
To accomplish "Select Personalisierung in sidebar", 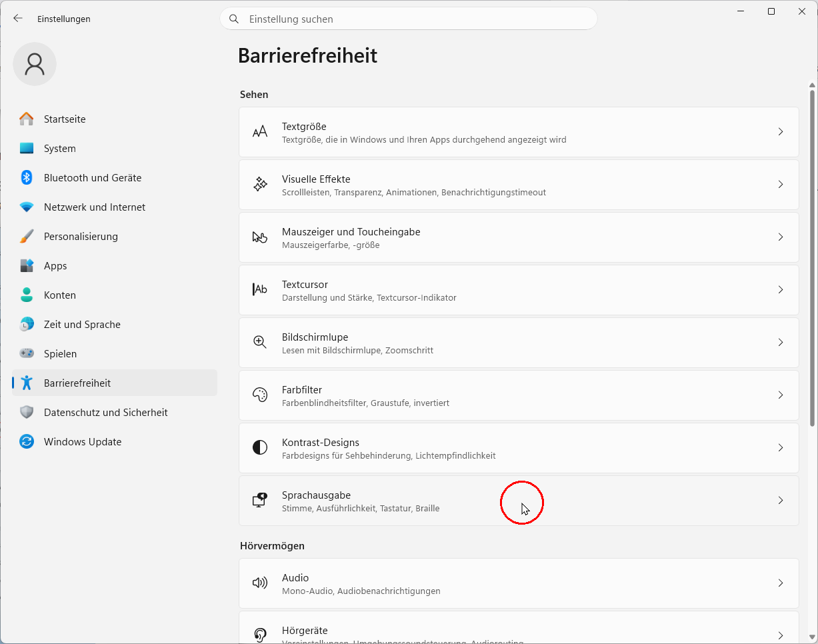I will tap(115, 237).
